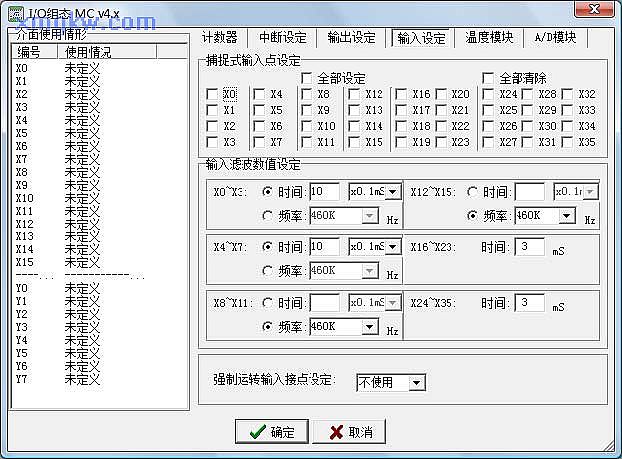Toggle the X35 capture input checkbox
Screen dimensions: 622x459
tap(569, 142)
